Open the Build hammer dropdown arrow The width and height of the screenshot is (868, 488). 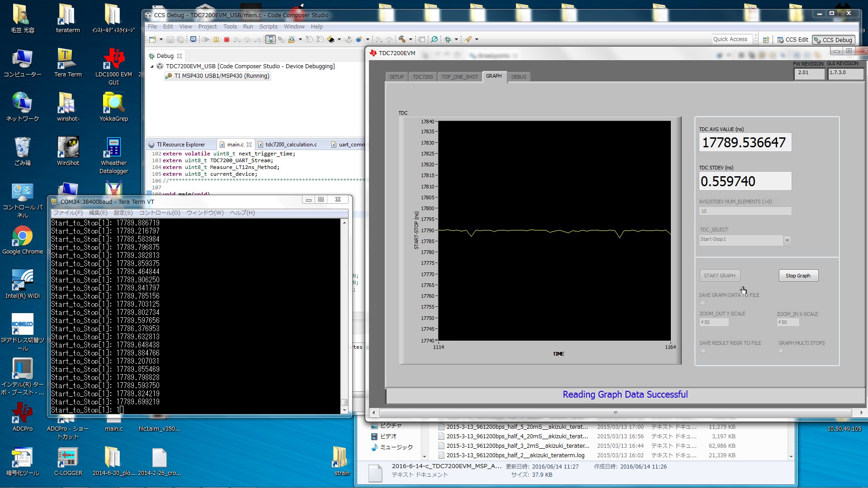point(410,39)
